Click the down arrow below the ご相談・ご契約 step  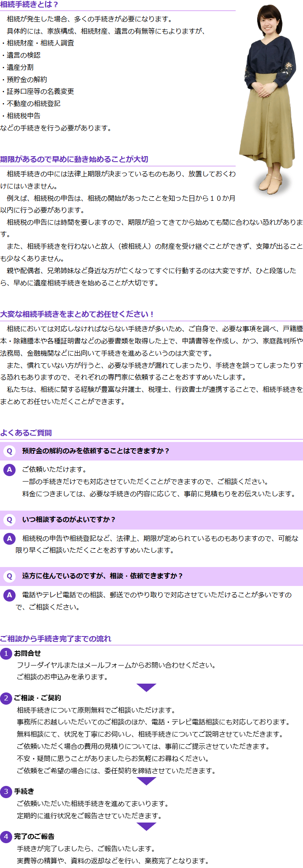tap(146, 781)
